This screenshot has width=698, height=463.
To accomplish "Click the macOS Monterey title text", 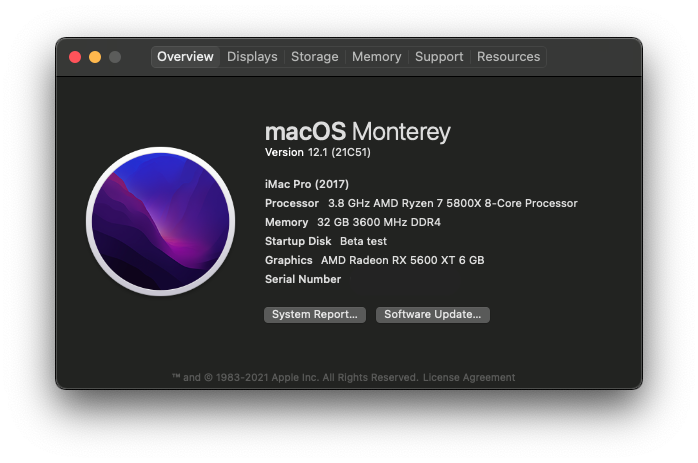I will coord(357,131).
